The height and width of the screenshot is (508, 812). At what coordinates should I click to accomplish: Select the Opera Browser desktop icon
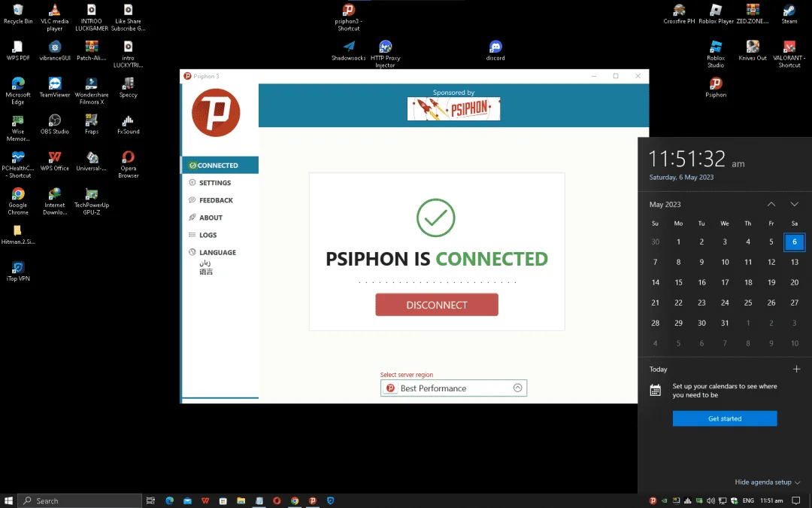(128, 164)
